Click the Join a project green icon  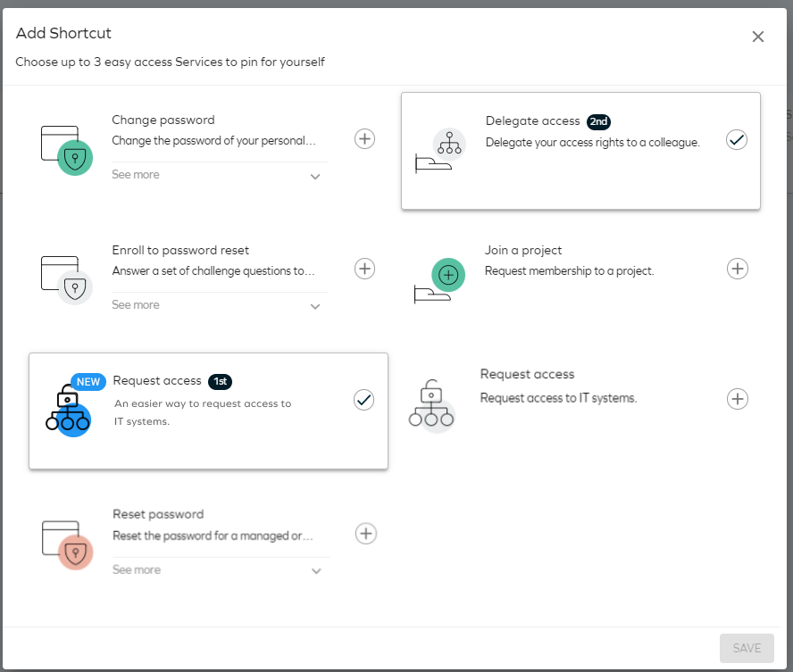pos(439,281)
